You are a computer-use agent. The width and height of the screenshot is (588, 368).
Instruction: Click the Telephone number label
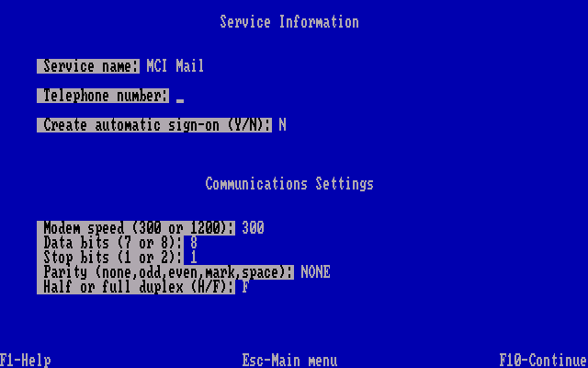click(x=103, y=96)
